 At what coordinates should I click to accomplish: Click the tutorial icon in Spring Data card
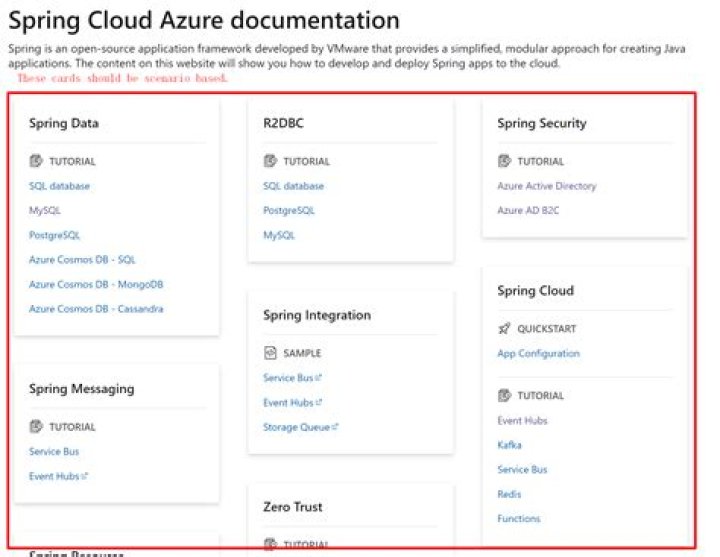click(36, 161)
